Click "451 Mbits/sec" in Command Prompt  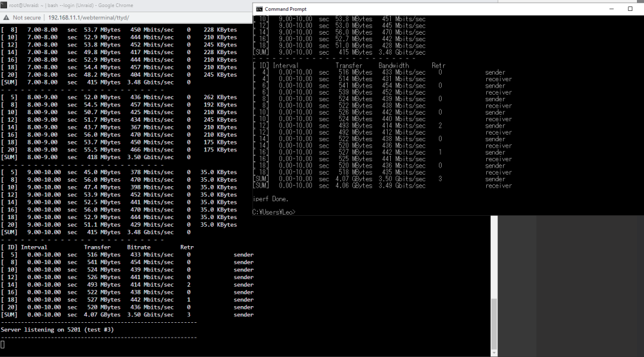(x=404, y=19)
